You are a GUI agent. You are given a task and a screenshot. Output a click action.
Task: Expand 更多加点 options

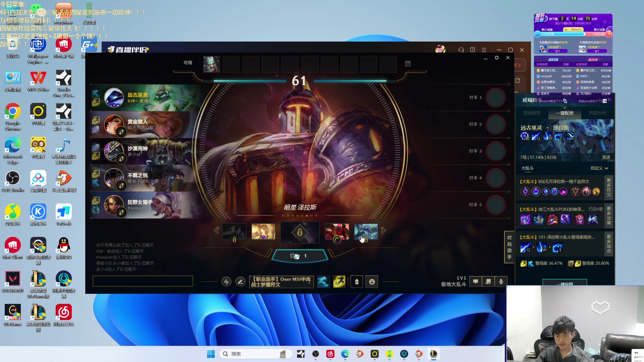coord(609,244)
